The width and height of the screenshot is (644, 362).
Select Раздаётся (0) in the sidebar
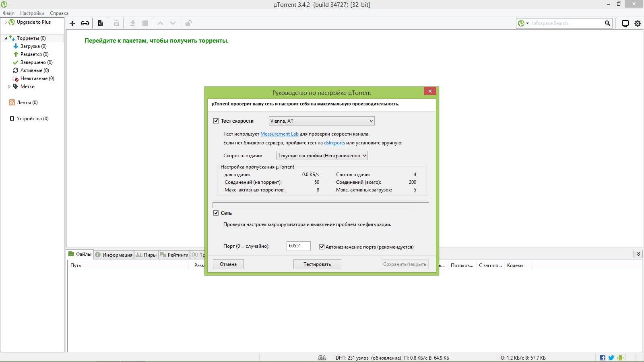point(35,54)
